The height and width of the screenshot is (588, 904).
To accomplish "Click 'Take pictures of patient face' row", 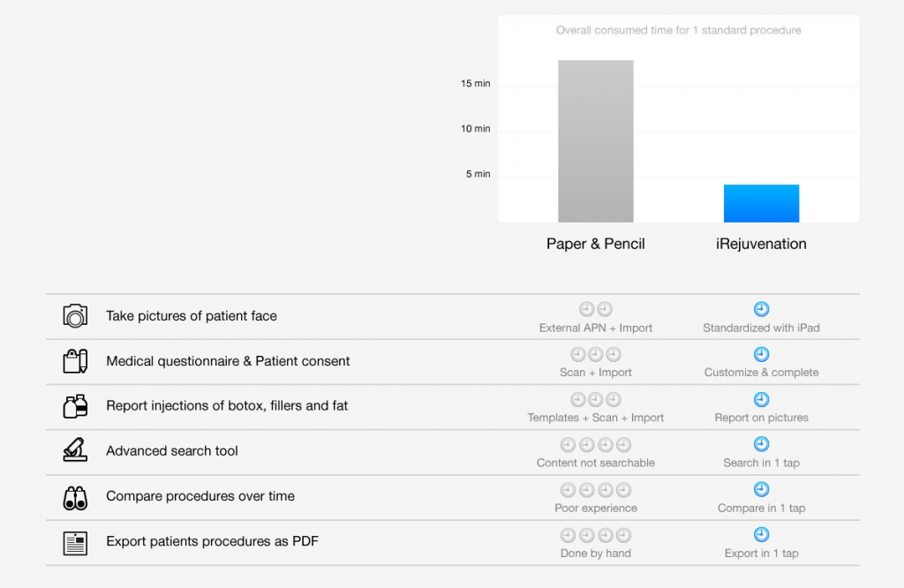I will point(192,316).
